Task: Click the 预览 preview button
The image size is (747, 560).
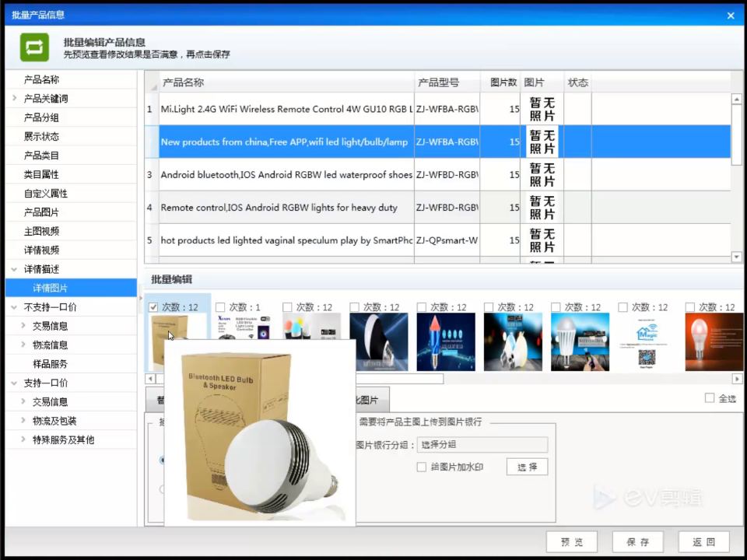Action: pyautogui.click(x=572, y=542)
